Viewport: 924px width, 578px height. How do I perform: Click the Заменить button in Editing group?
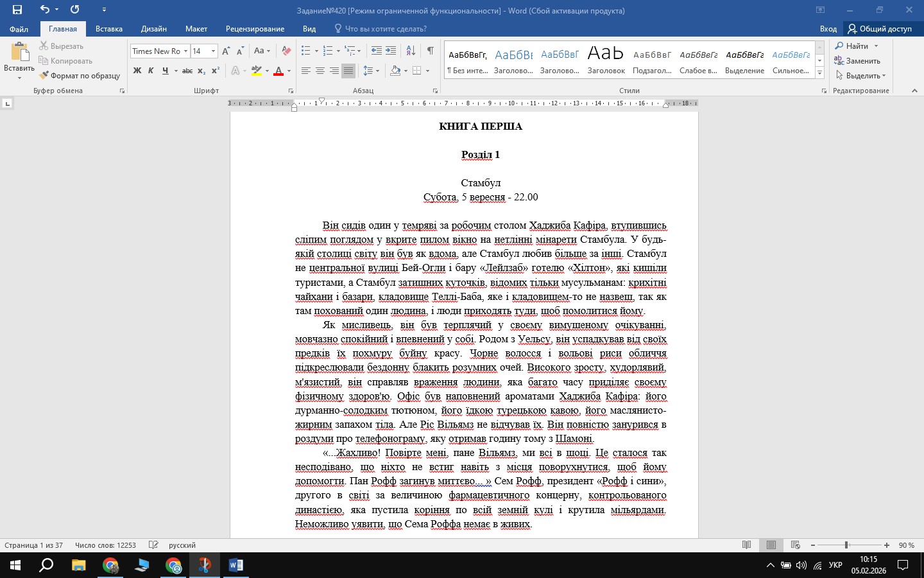[x=857, y=61]
